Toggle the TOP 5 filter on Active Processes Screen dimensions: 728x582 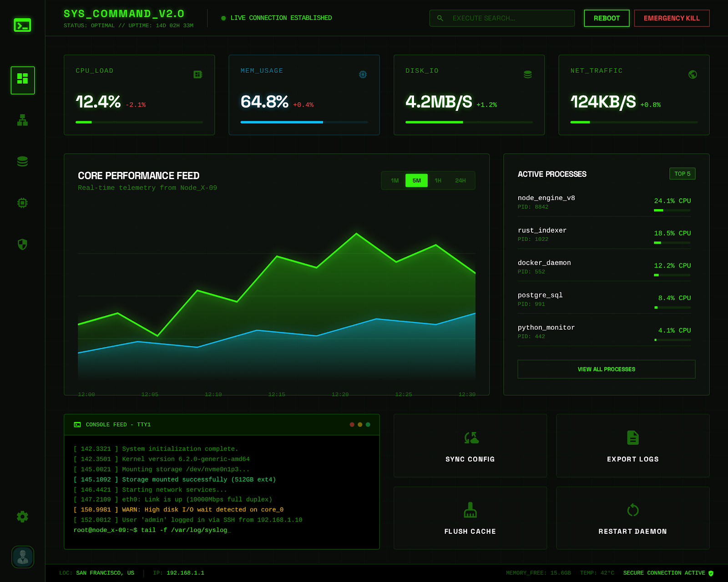[x=682, y=174]
